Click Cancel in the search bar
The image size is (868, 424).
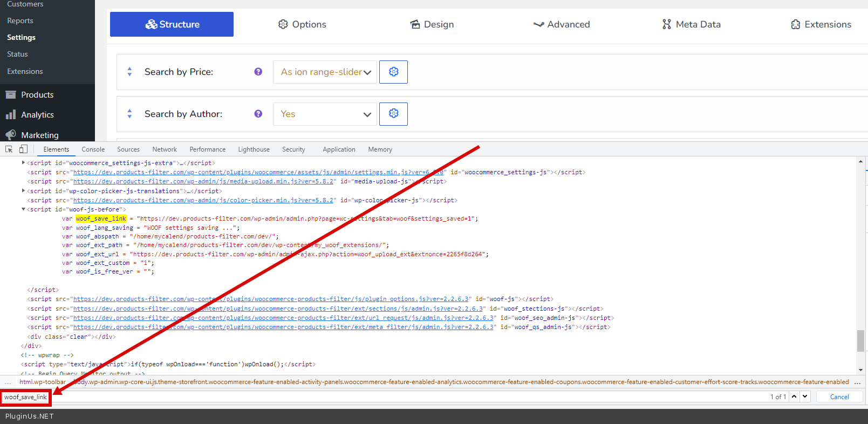pyautogui.click(x=839, y=396)
